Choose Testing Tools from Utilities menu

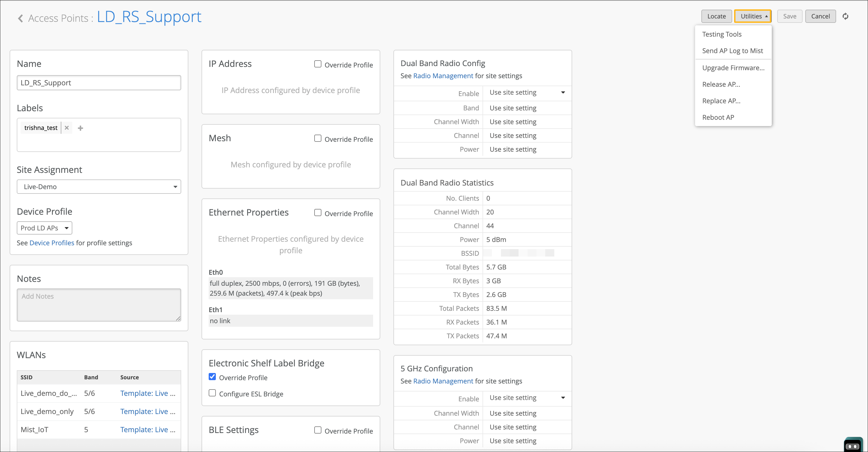pyautogui.click(x=721, y=34)
